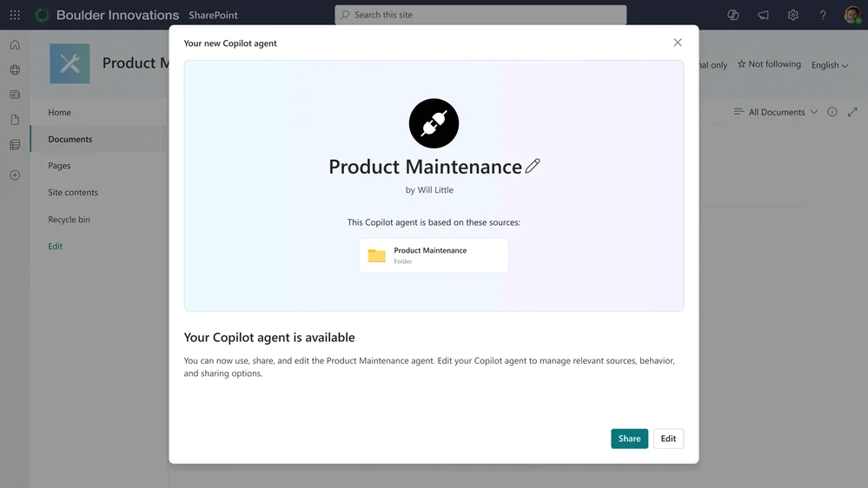The width and height of the screenshot is (868, 488).
Task: Click the Share button
Action: pyautogui.click(x=629, y=439)
